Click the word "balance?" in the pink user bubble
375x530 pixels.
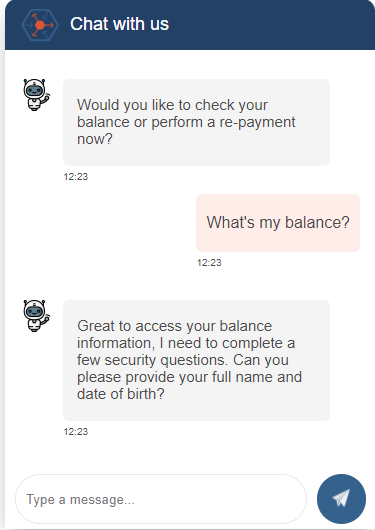[317, 222]
